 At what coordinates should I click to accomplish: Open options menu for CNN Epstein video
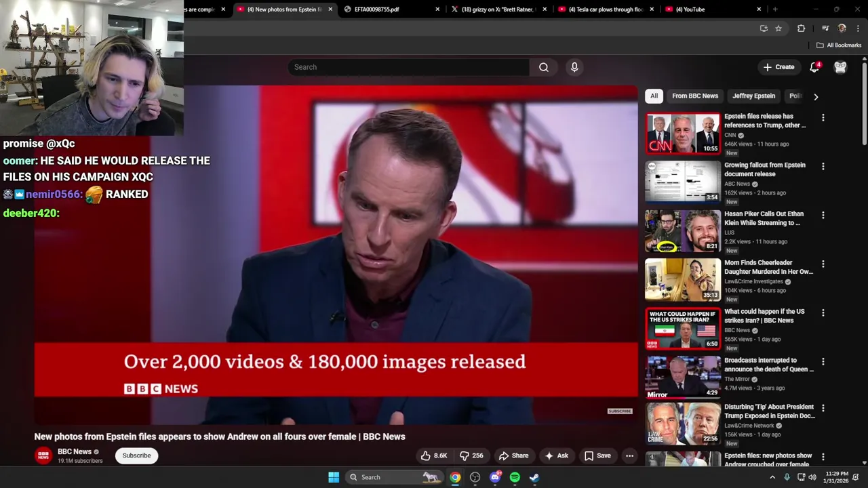(x=823, y=117)
